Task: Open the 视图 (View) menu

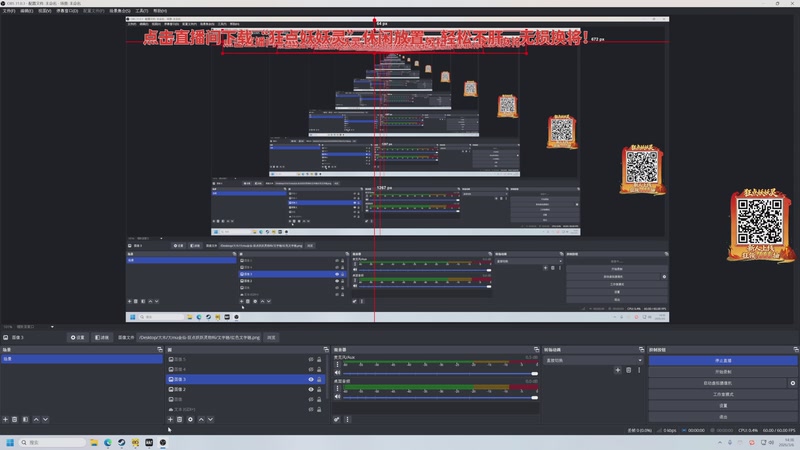Action: [45, 11]
